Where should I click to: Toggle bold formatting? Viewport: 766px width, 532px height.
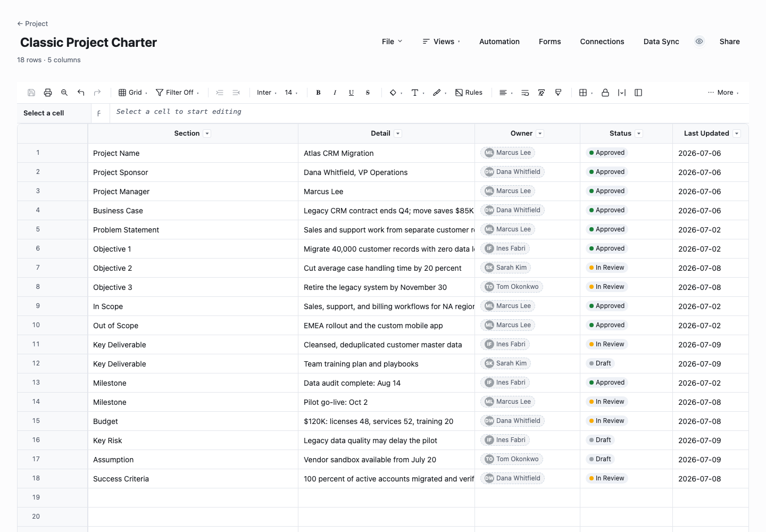point(318,93)
